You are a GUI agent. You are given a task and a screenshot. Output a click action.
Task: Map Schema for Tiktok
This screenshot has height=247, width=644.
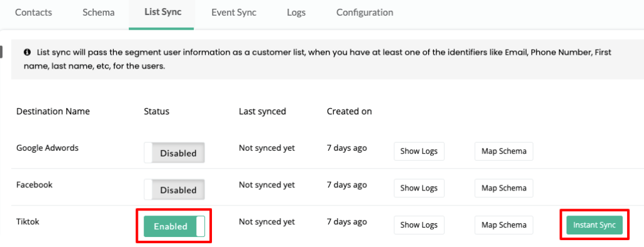pos(504,225)
